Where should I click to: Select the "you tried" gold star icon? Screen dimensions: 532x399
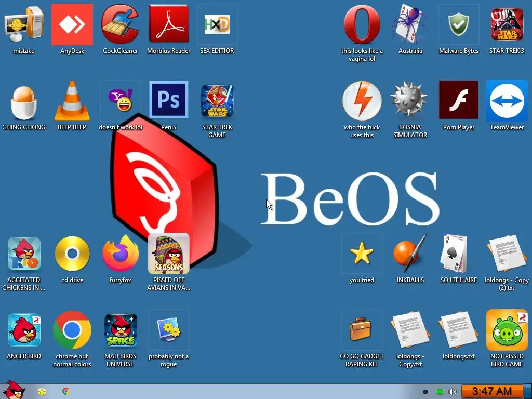362,253
